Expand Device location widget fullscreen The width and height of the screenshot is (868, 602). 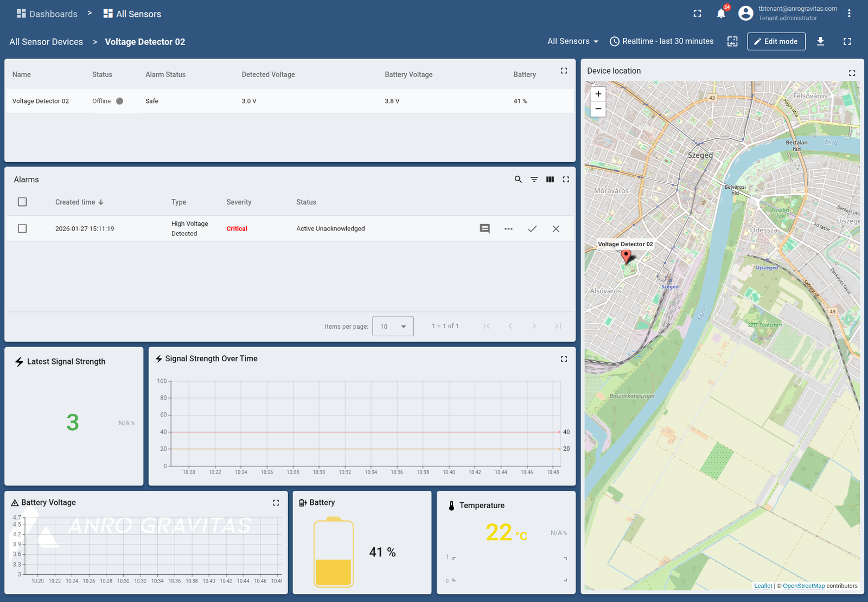coord(852,73)
